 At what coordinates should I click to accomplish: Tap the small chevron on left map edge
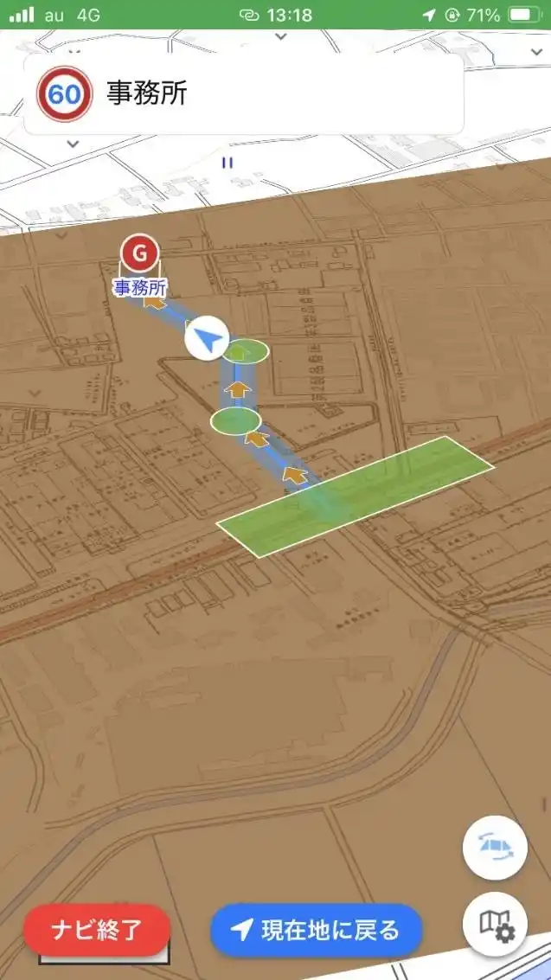[x=35, y=394]
